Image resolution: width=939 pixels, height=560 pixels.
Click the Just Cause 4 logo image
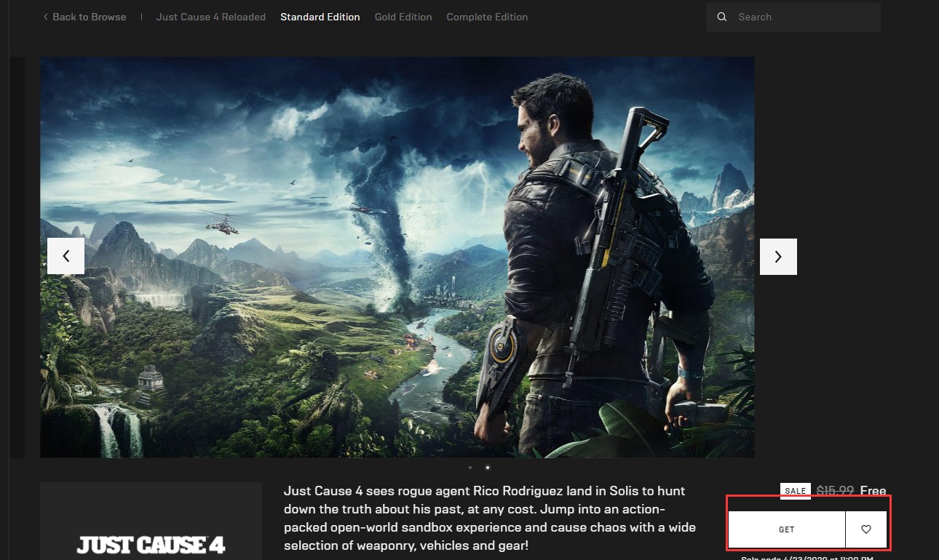coord(151,544)
